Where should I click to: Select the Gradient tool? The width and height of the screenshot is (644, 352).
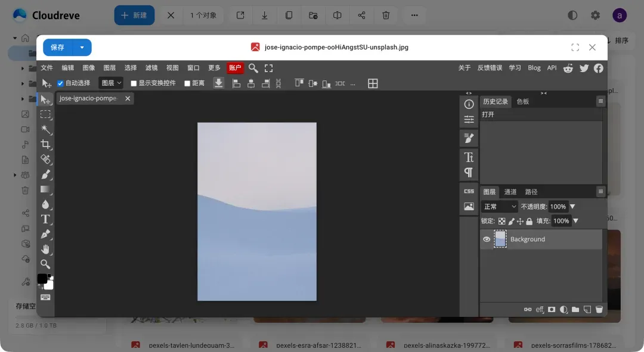pyautogui.click(x=46, y=189)
